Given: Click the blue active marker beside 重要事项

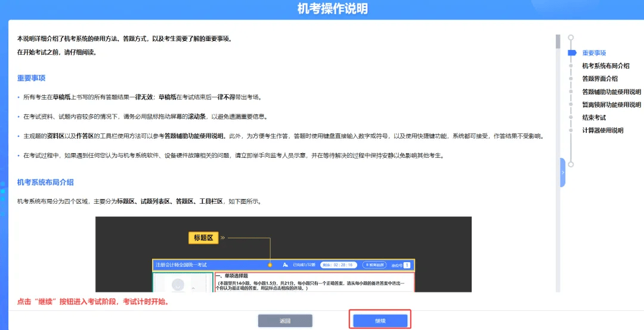Looking at the screenshot, I should 572,53.
